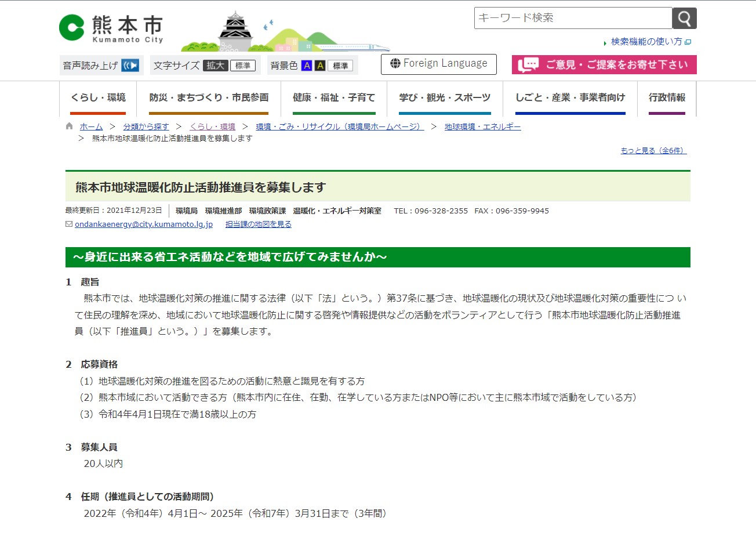Viewport: 756px width, 536px height.
Task: Expand the 学び・観光・スポーツ menu
Action: [445, 98]
